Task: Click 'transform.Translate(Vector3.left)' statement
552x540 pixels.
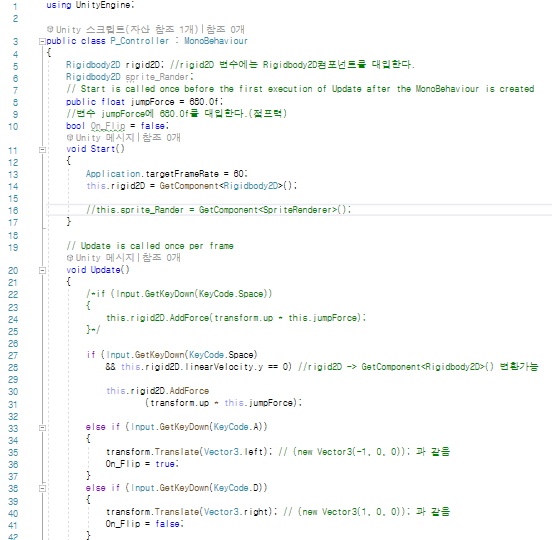Action: coord(189,452)
